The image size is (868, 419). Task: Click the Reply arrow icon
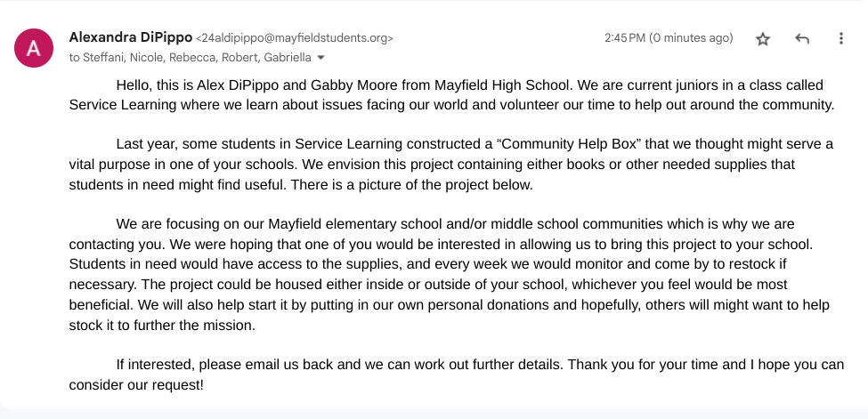click(x=802, y=39)
